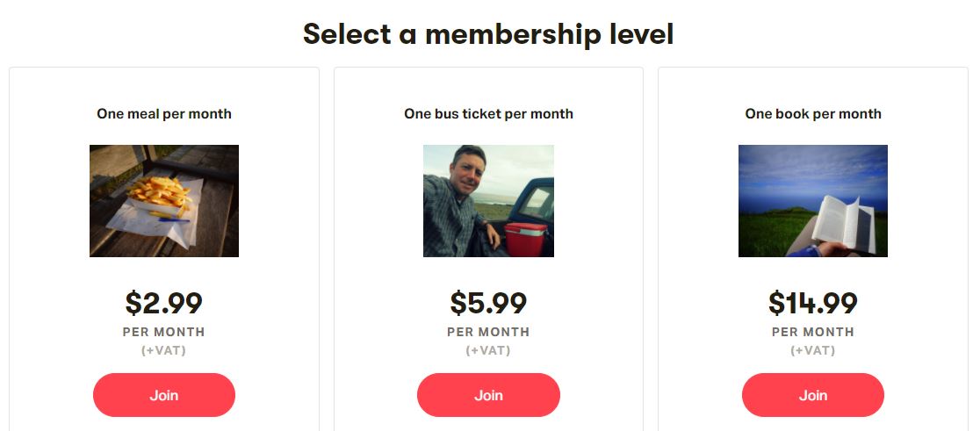This screenshot has width=980, height=431.
Task: Join the $2.99 one meal membership
Action: tap(164, 395)
